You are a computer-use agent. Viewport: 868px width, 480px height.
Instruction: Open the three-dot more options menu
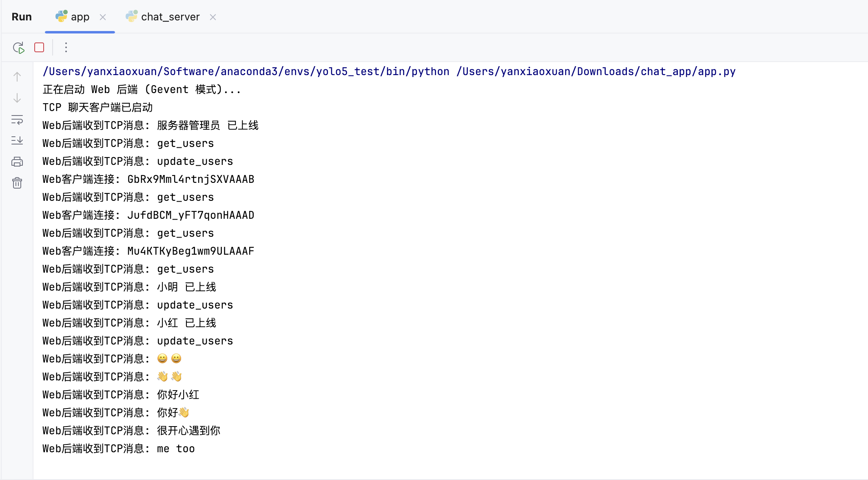coord(66,47)
